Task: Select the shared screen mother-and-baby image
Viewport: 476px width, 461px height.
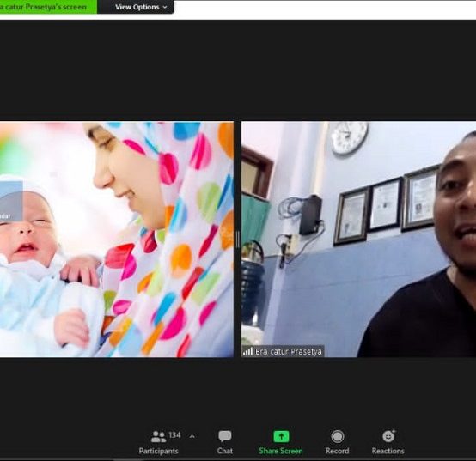Action: pyautogui.click(x=117, y=240)
